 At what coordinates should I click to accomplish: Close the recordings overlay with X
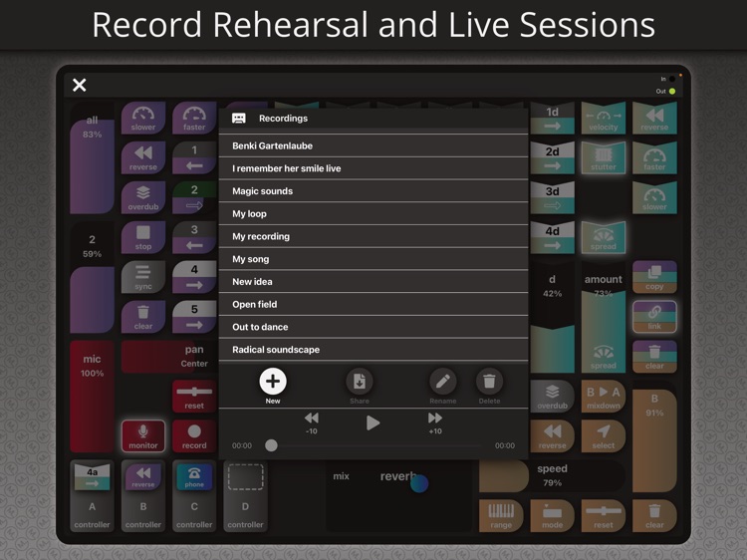point(80,85)
